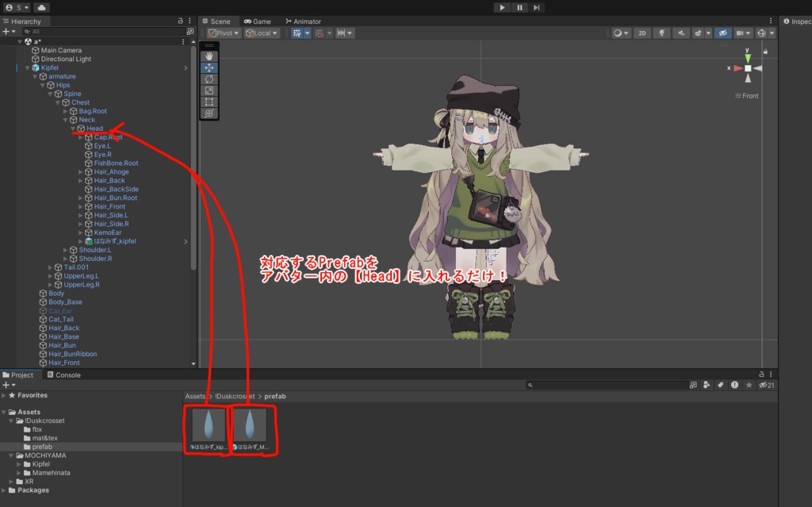Open the account menu at top left

pyautogui.click(x=17, y=7)
